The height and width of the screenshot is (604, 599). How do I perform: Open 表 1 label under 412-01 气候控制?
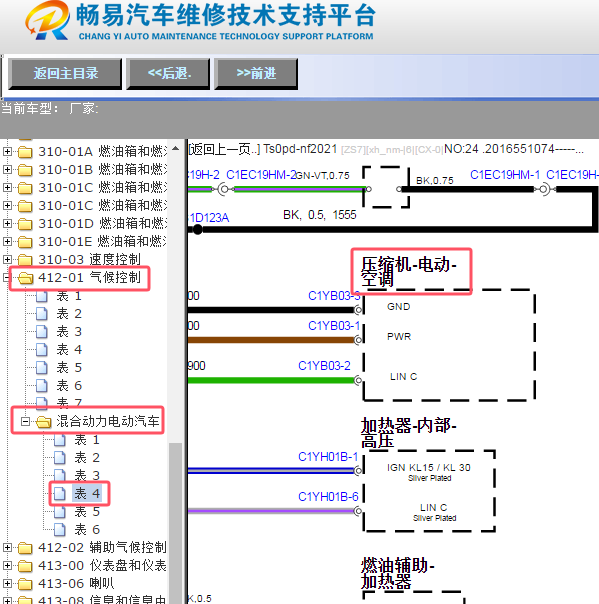(69, 296)
